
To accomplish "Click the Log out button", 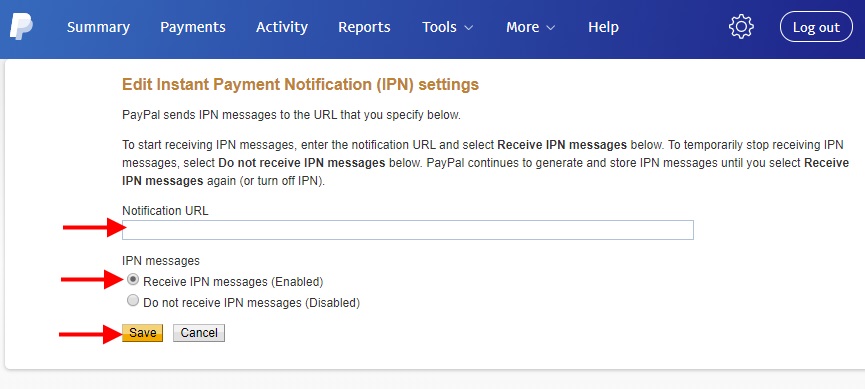I will click(816, 27).
